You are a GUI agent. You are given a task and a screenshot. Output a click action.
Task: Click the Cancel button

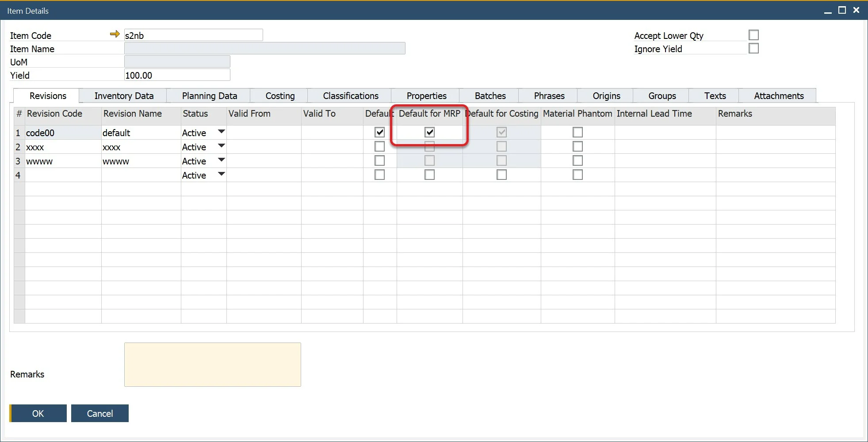(x=100, y=413)
